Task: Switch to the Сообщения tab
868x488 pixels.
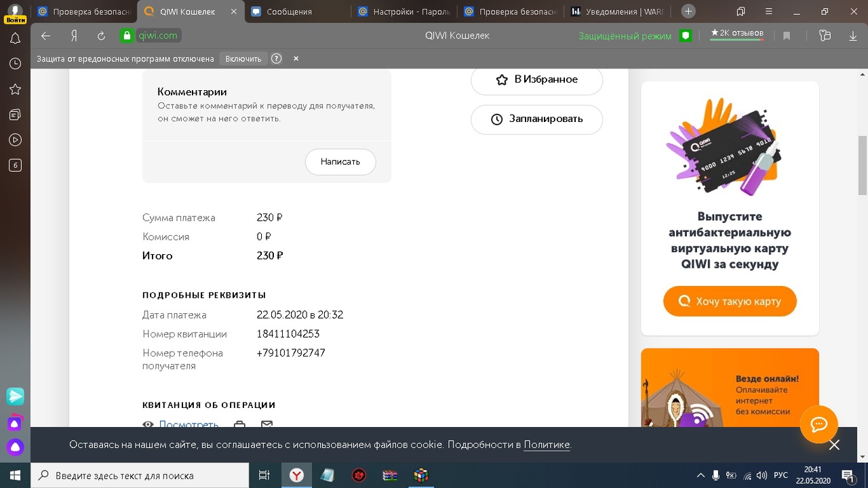Action: [289, 12]
